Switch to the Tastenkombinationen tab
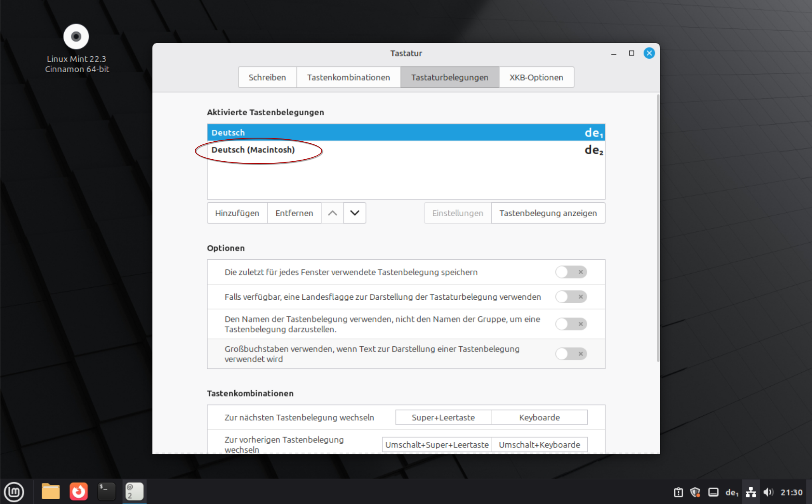The width and height of the screenshot is (812, 504). point(348,77)
